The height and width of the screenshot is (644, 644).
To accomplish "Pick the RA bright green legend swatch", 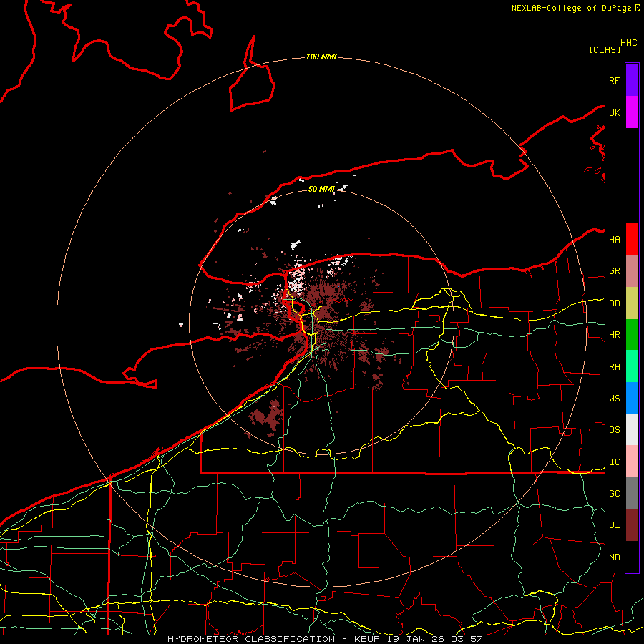I will [x=632, y=366].
